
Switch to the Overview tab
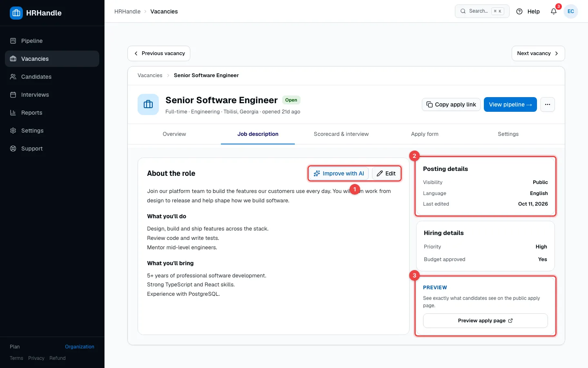pos(174,134)
